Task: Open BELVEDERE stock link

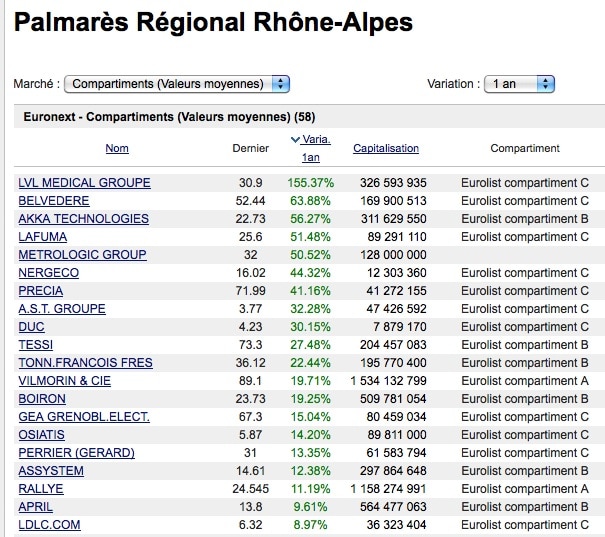Action: [x=54, y=201]
